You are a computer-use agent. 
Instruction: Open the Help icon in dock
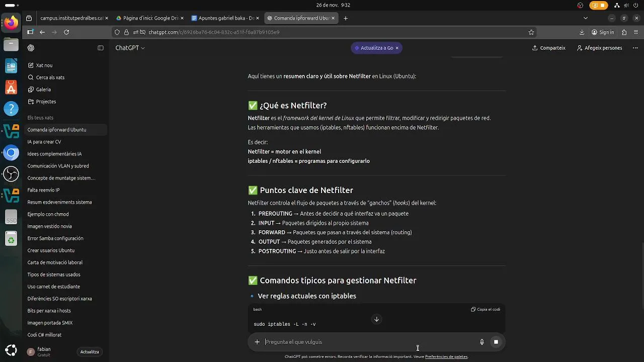pyautogui.click(x=11, y=109)
